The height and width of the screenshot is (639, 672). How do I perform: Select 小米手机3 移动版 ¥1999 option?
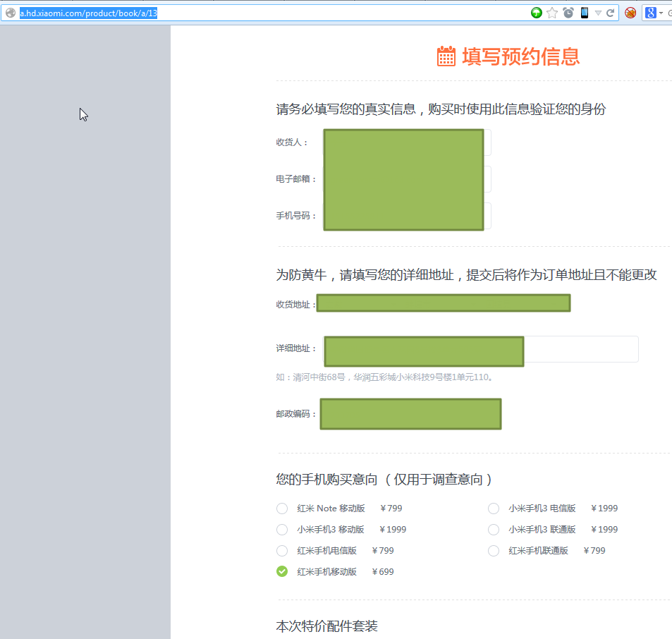pos(281,529)
